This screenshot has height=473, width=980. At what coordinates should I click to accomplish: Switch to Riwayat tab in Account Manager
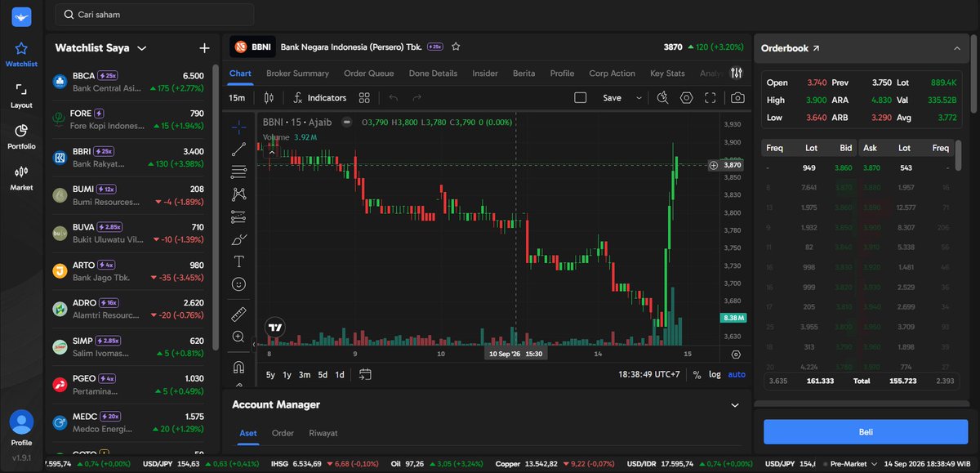click(323, 433)
